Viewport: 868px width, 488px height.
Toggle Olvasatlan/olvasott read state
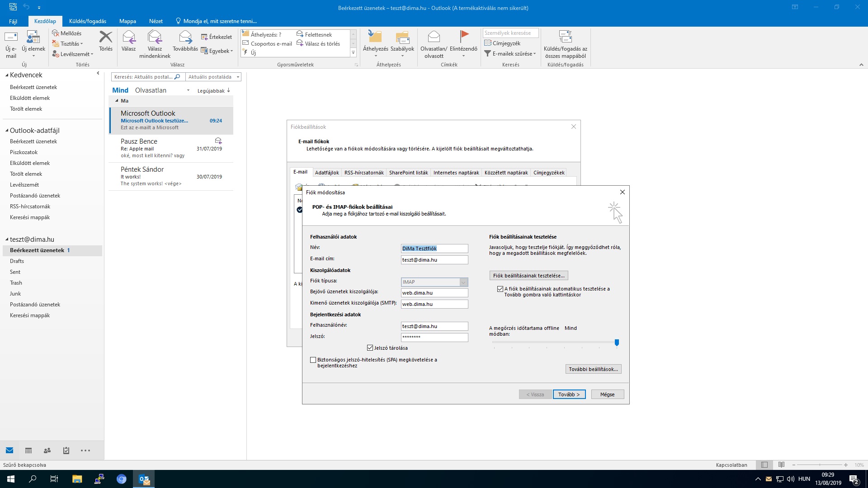tap(434, 45)
